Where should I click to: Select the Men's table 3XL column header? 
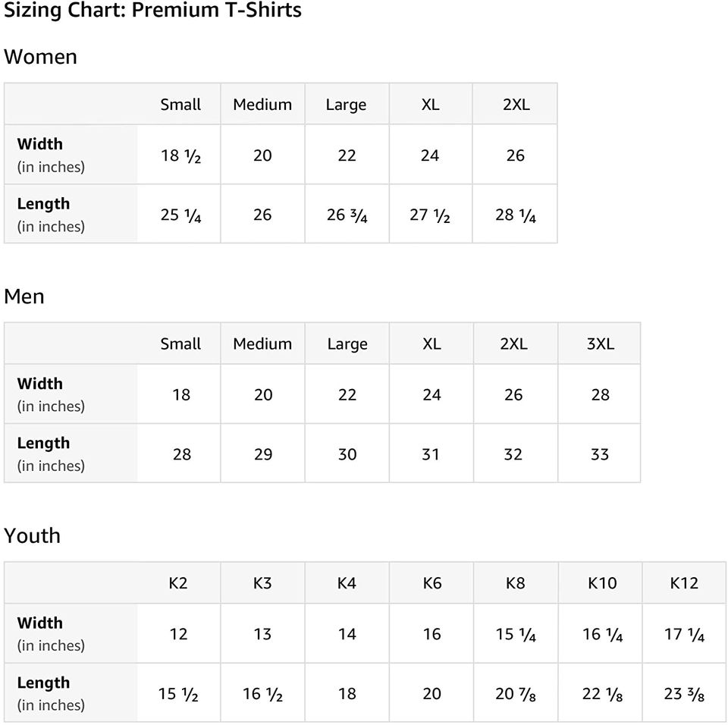600,344
